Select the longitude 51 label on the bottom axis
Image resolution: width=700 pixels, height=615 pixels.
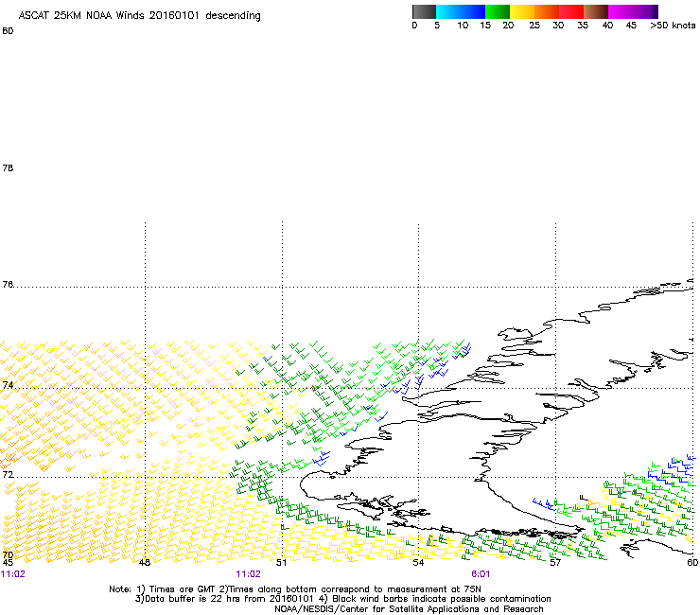click(281, 563)
